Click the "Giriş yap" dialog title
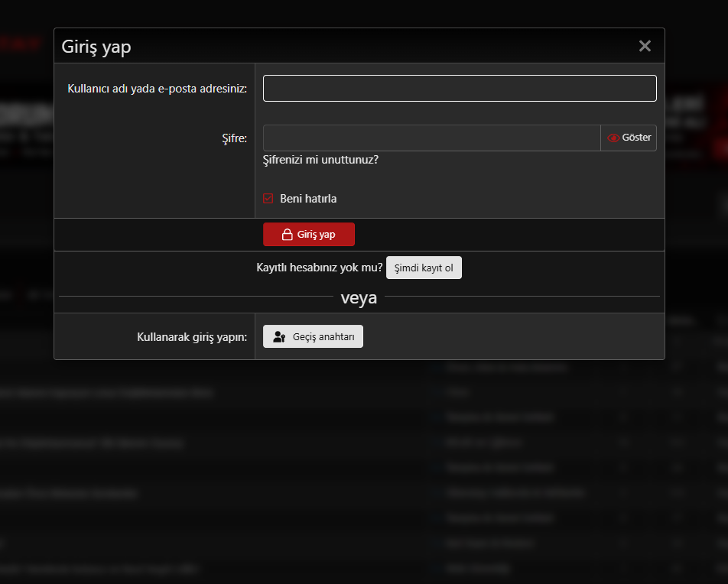This screenshot has height=584, width=728. coord(96,47)
